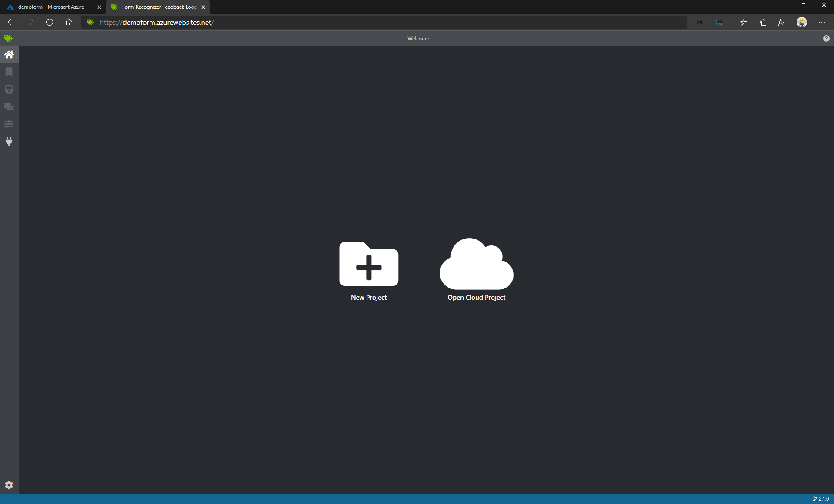Switch to the demoform Microsoft Azure tab

coord(51,7)
